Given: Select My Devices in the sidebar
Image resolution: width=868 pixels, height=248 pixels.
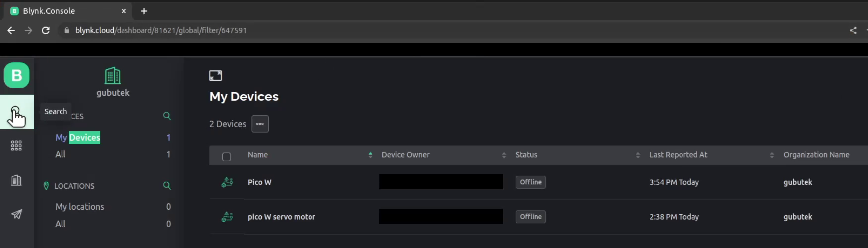Looking at the screenshot, I should point(77,137).
